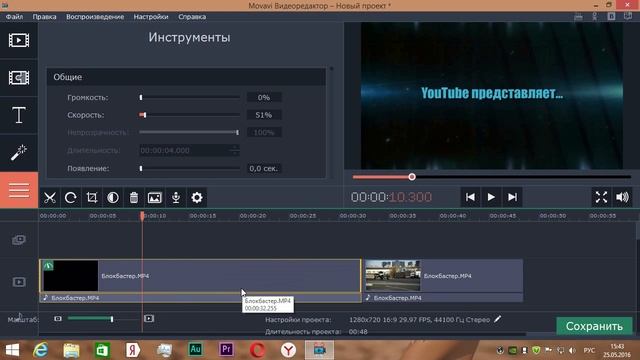
Task: Click the speed indicator badge on first clip
Action: pos(49,266)
